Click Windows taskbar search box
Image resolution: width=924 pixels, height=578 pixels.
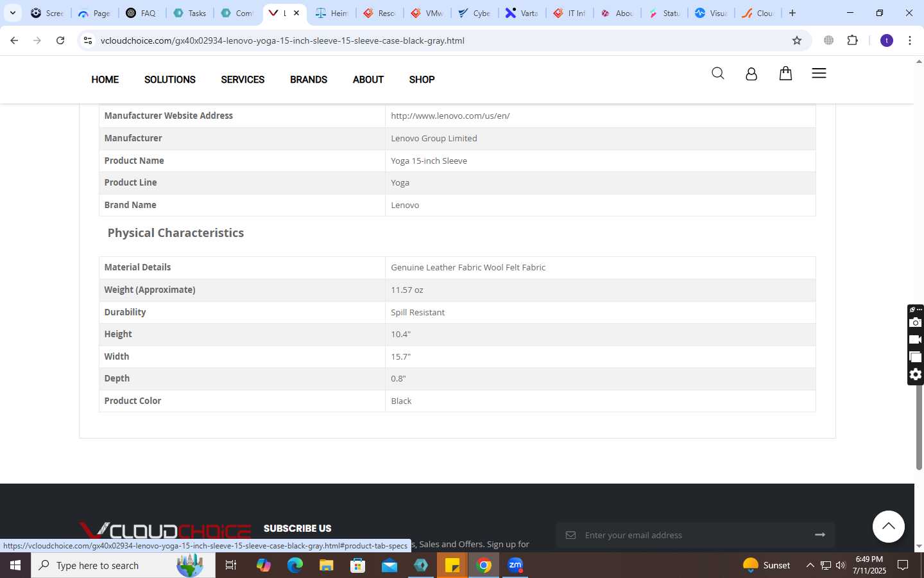123,565
